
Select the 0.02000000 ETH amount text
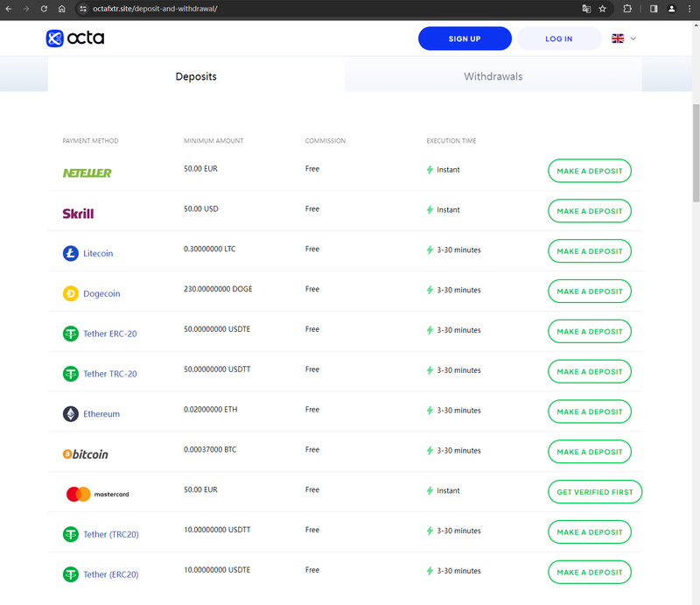[x=210, y=409]
